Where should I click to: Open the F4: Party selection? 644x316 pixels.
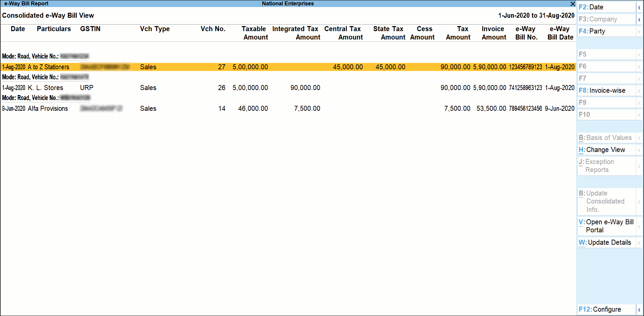(x=600, y=31)
